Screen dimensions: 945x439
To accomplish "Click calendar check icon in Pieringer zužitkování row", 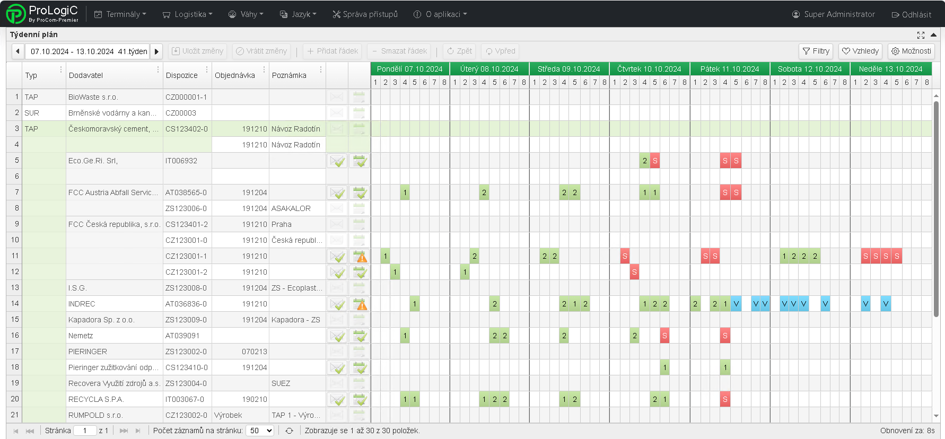I will tap(360, 367).
